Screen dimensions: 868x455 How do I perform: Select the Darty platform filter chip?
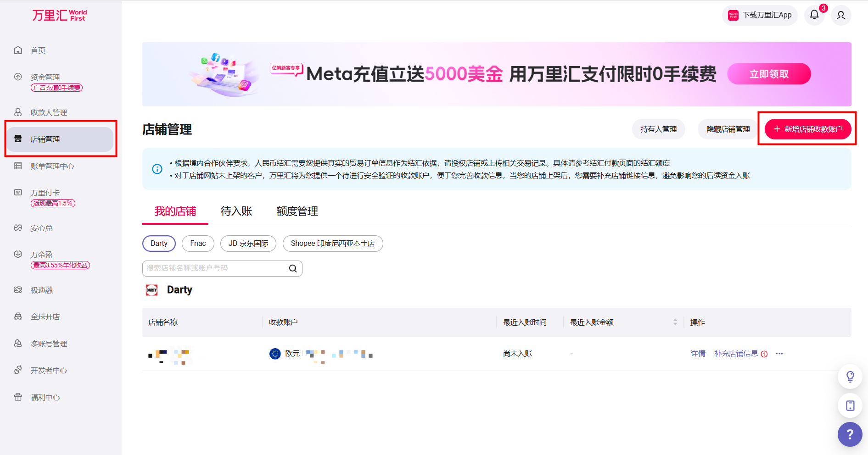(x=159, y=244)
